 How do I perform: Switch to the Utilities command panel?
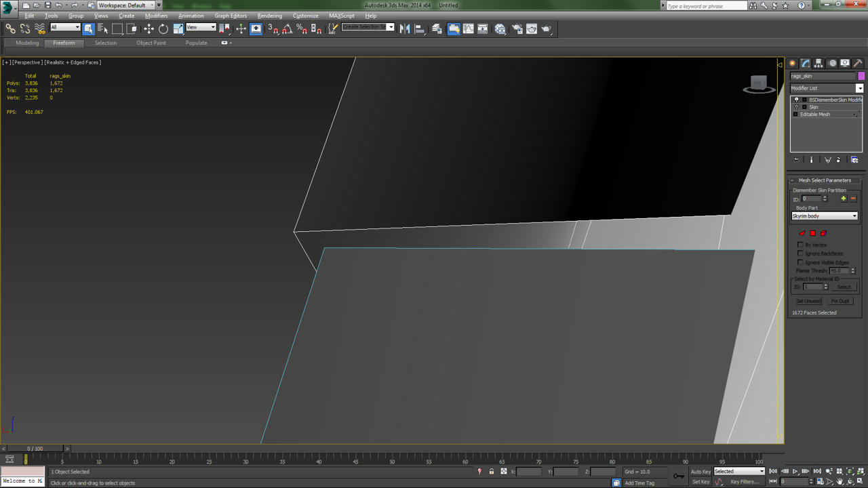pos(858,63)
